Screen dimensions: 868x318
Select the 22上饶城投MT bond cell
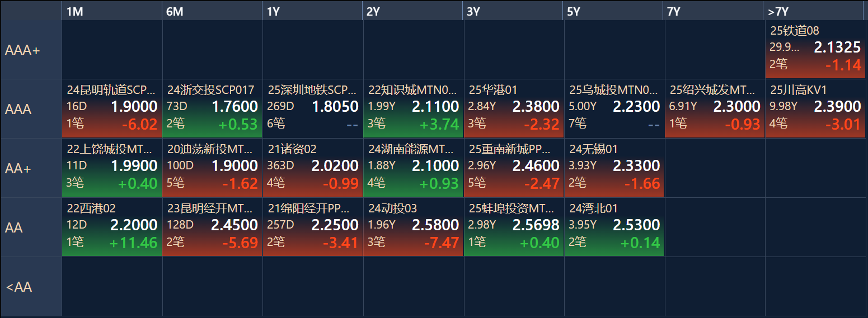[112, 168]
